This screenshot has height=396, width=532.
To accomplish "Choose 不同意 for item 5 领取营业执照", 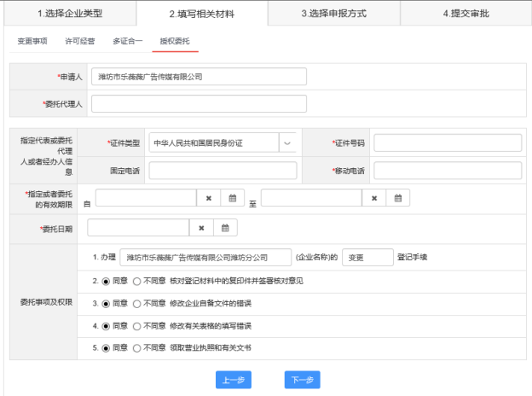I will [137, 348].
